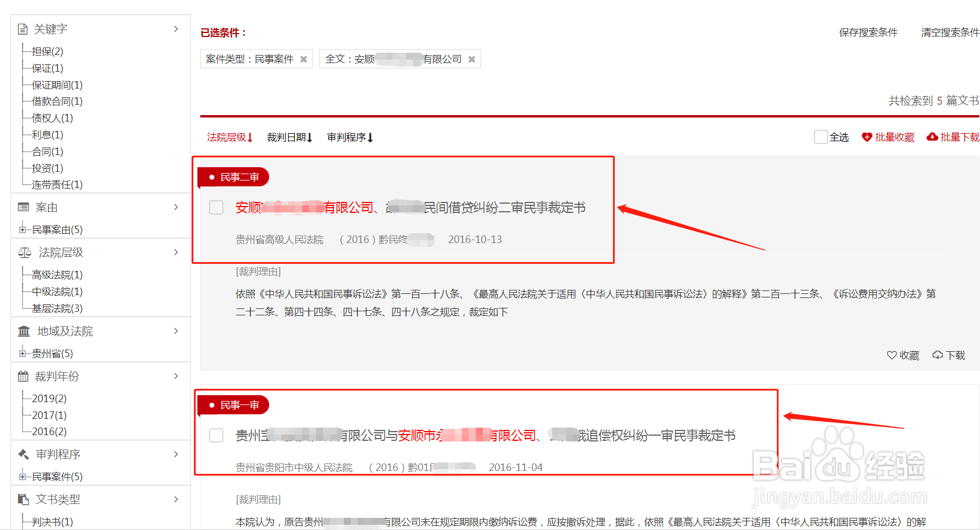Filter by keyword 合同(1)
980x530 pixels.
47,152
